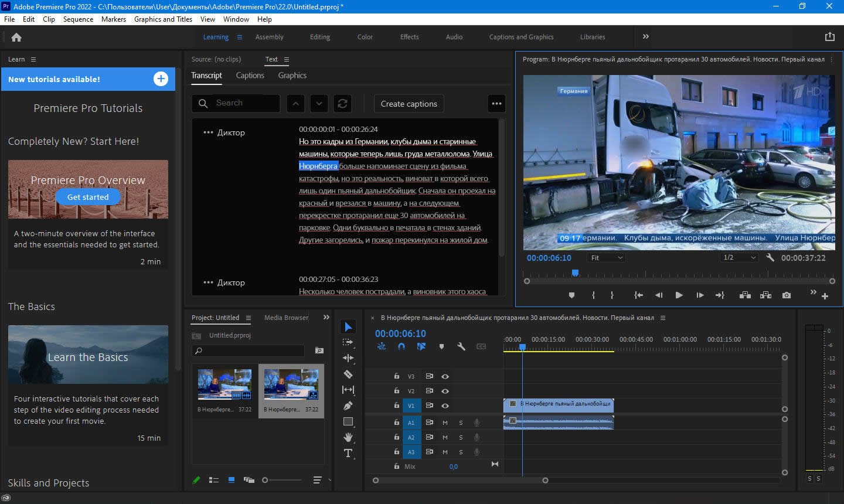This screenshot has width=844, height=504.
Task: Open the Fit zoom level dropdown
Action: point(607,258)
